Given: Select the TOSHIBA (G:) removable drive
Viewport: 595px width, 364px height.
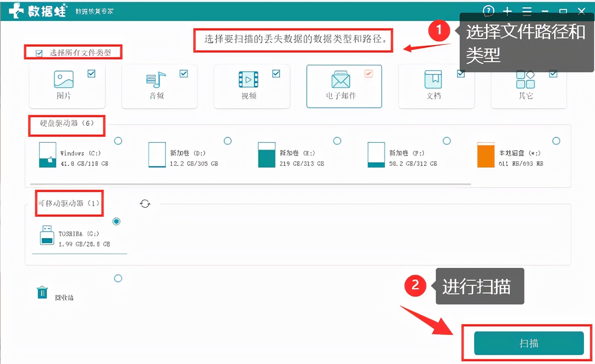Looking at the screenshot, I should (116, 221).
